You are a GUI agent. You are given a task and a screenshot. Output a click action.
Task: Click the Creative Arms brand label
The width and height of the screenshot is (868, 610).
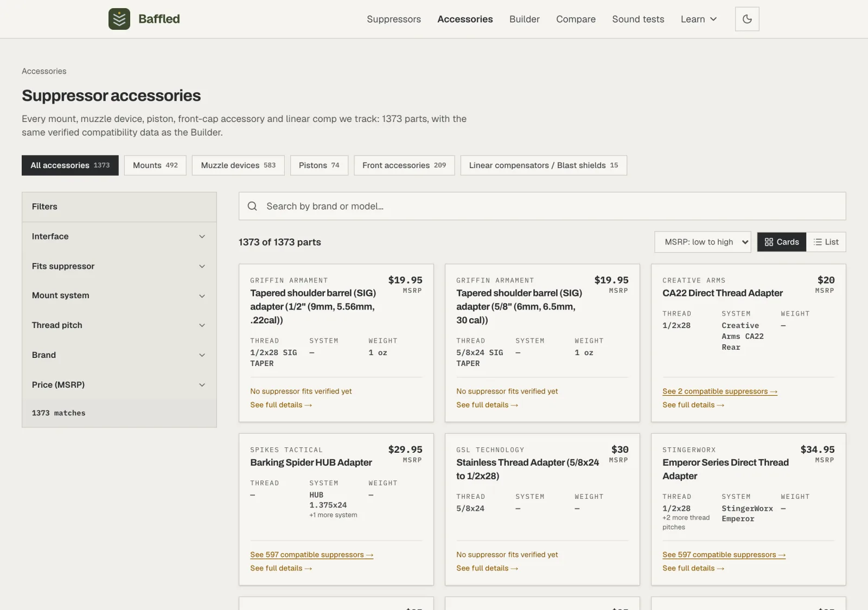tap(694, 280)
